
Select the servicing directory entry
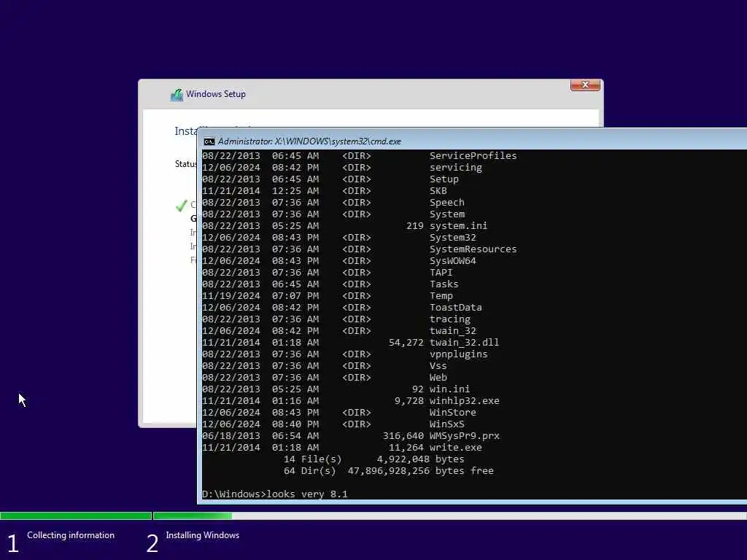(342, 168)
